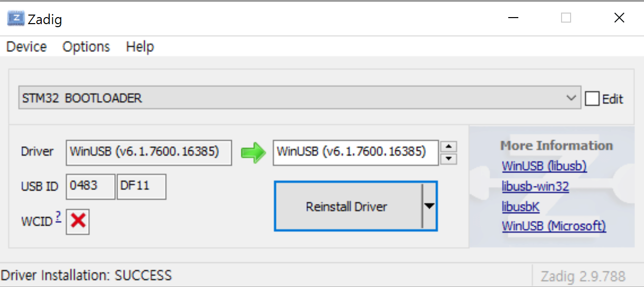Viewport: 644px width, 287px height.
Task: Select previous driver with down stepper arrow
Action: [x=448, y=159]
